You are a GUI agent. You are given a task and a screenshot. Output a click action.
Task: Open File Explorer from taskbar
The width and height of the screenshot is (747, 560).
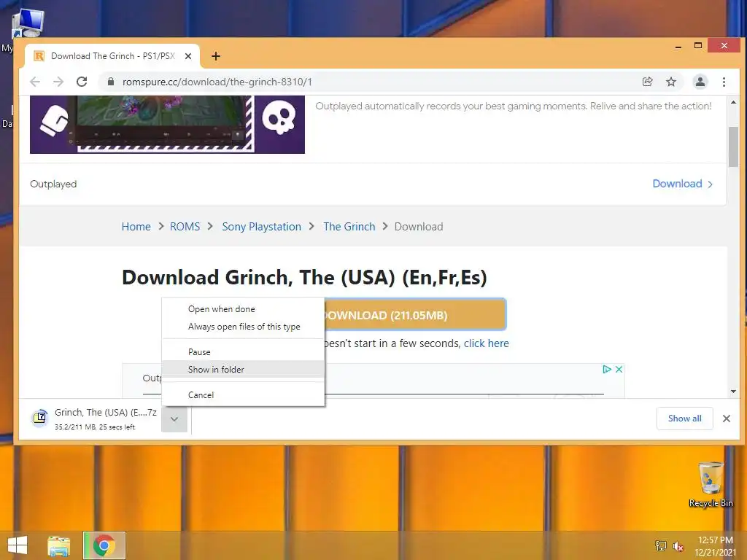(x=59, y=545)
